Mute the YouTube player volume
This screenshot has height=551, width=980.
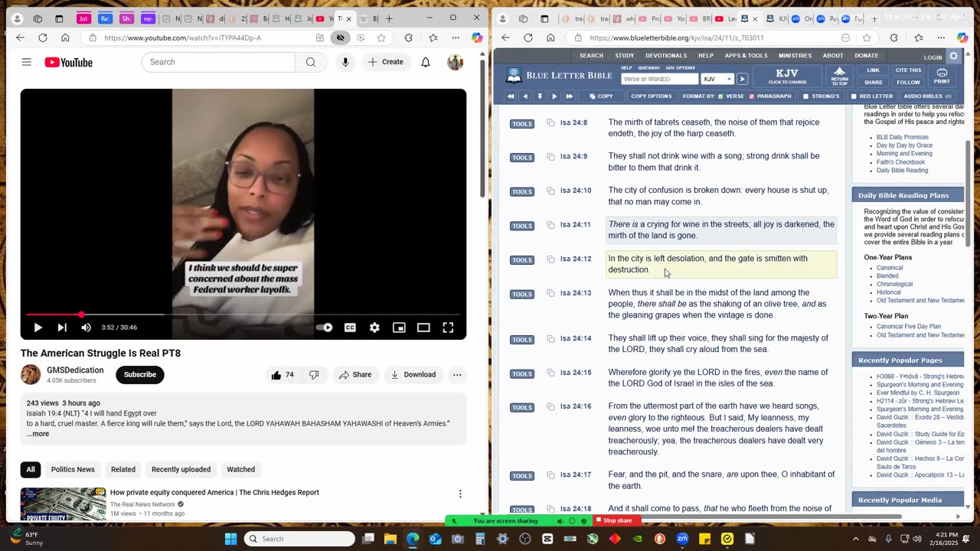click(x=87, y=328)
